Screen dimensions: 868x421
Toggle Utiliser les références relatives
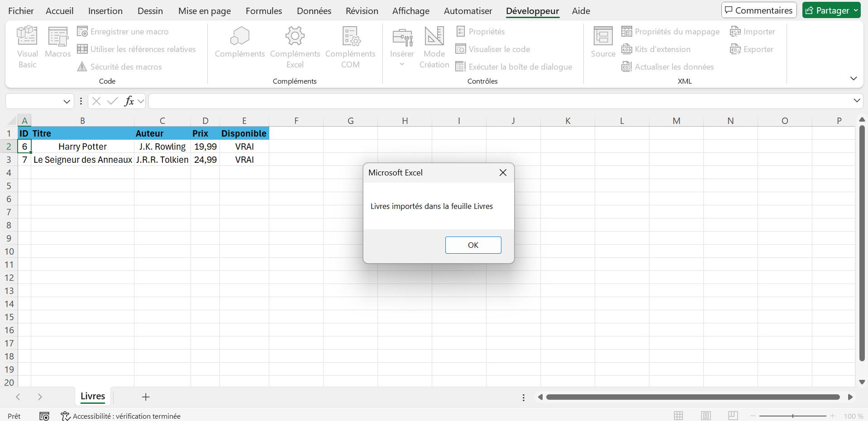136,49
